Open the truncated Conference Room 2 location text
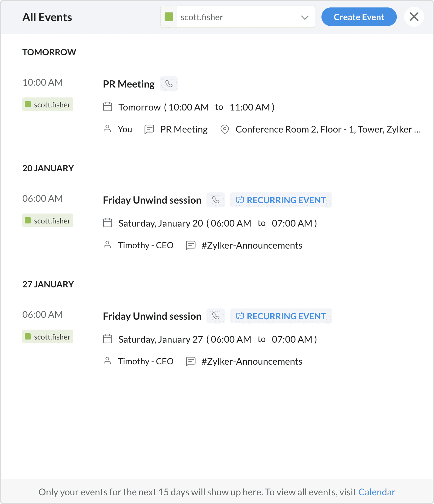Image resolution: width=434 pixels, height=504 pixels. pyautogui.click(x=328, y=129)
